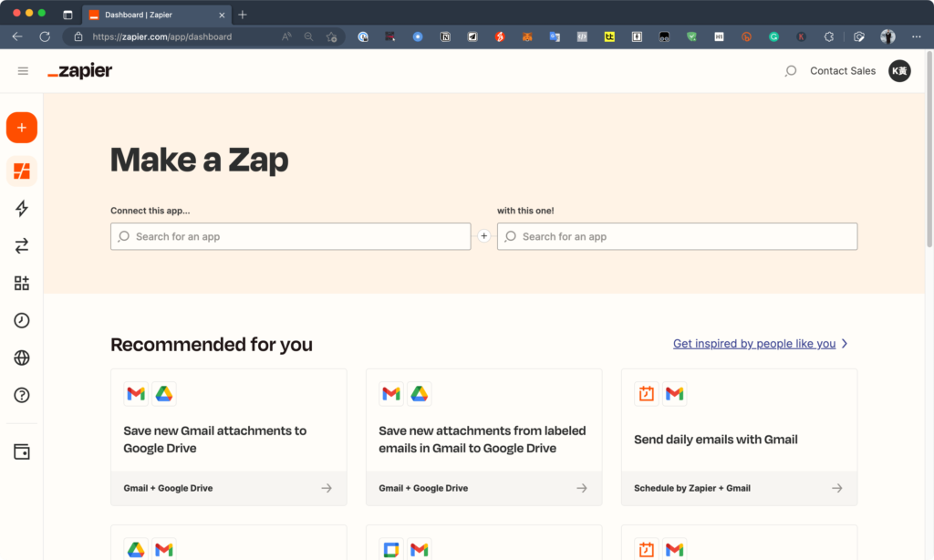Viewport: 934px width, 560px height.
Task: Open the Extensions puzzle piece icon
Action: (x=828, y=36)
